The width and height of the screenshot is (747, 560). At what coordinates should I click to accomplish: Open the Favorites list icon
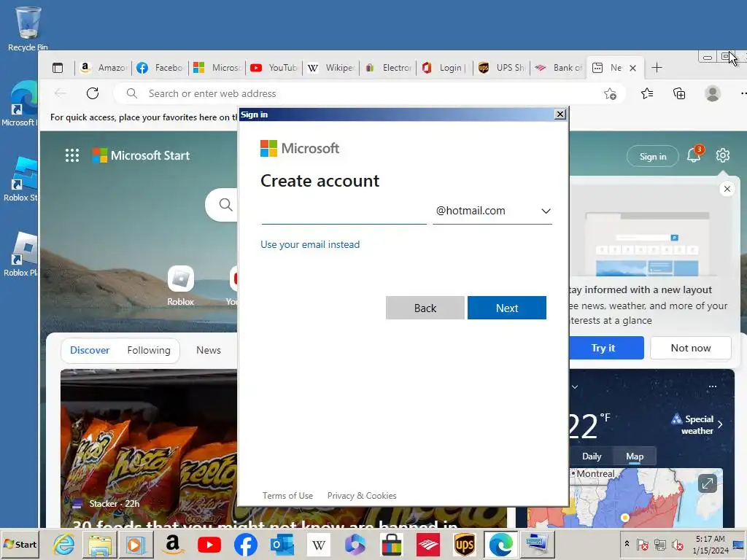pos(647,93)
